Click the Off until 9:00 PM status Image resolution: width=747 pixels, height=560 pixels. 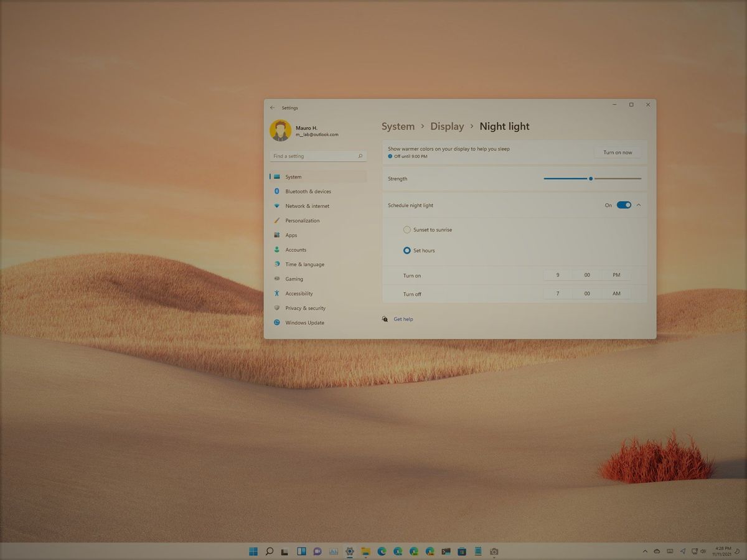tap(411, 156)
